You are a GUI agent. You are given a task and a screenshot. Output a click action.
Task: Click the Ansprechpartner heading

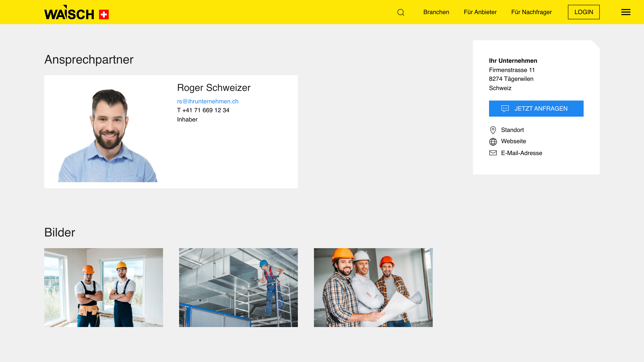coord(89,60)
